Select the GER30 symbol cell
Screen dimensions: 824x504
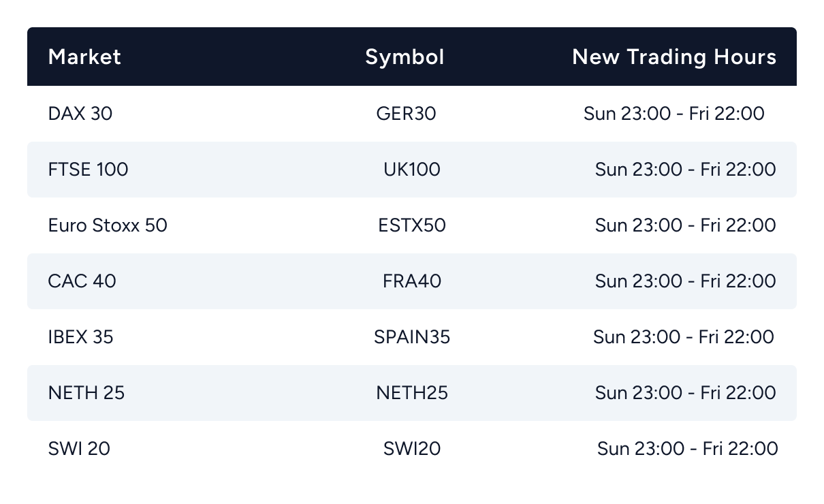406,113
